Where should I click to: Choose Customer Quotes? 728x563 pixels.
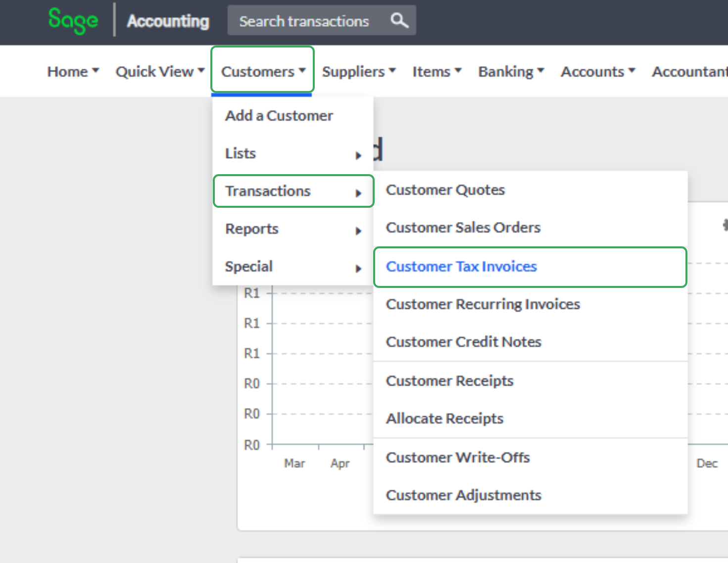531,190
